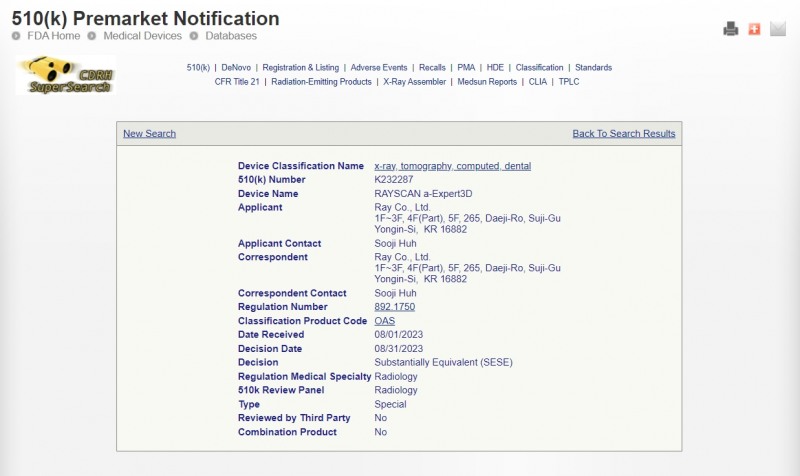The height and width of the screenshot is (476, 800).
Task: Open product code OAS link
Action: pyautogui.click(x=384, y=321)
